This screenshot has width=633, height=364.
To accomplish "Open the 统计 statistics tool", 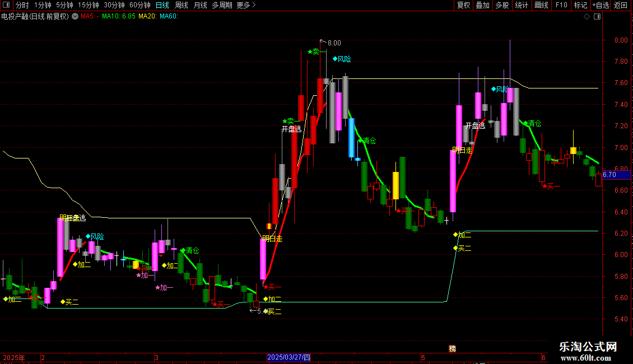I will coord(521,5).
